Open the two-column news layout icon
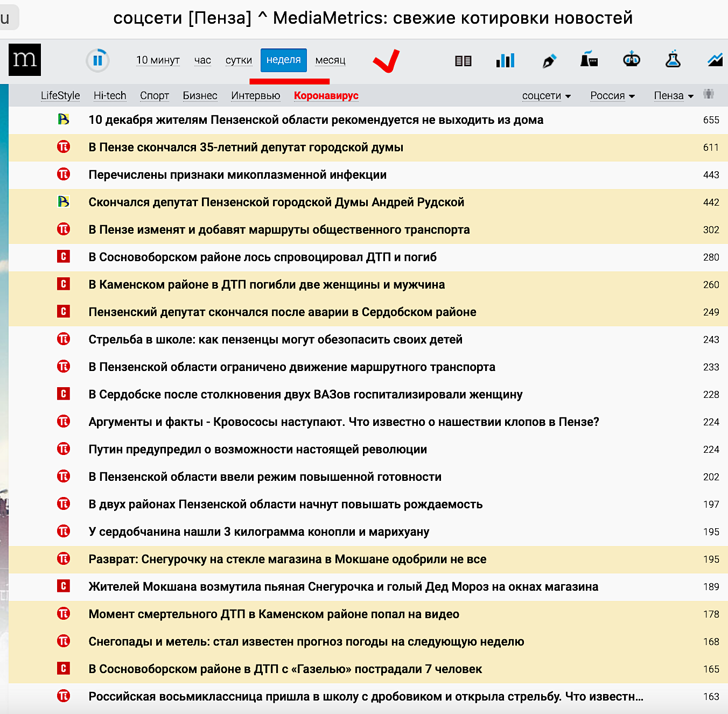The height and width of the screenshot is (714, 728). point(463,61)
